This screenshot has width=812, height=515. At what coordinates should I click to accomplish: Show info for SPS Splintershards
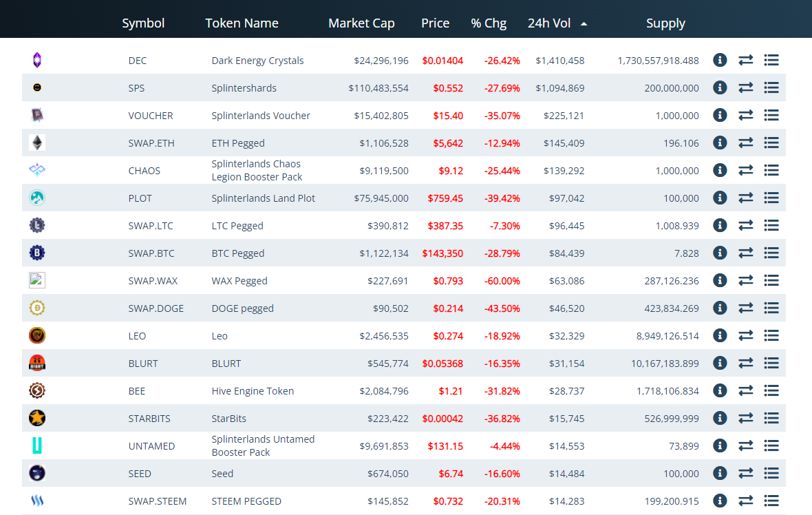(x=720, y=87)
